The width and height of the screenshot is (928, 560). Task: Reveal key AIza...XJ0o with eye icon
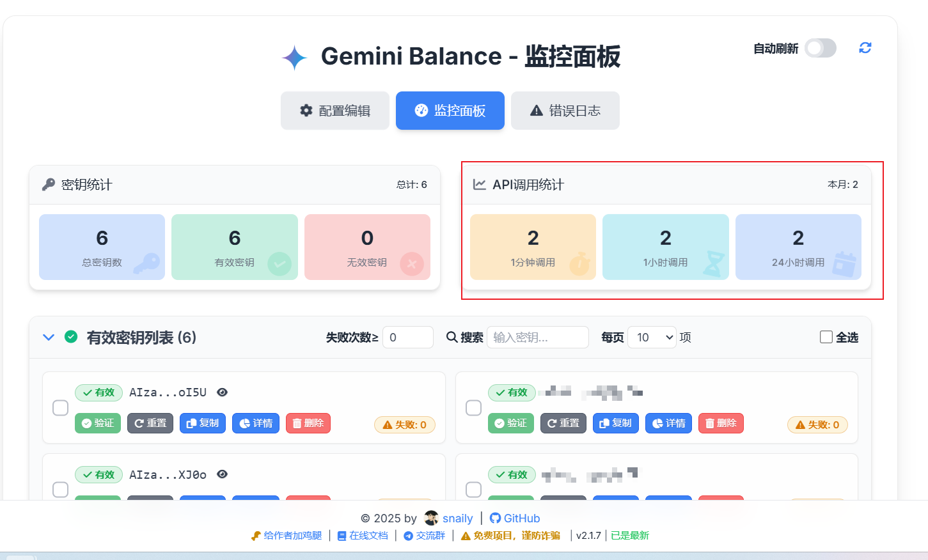point(223,474)
